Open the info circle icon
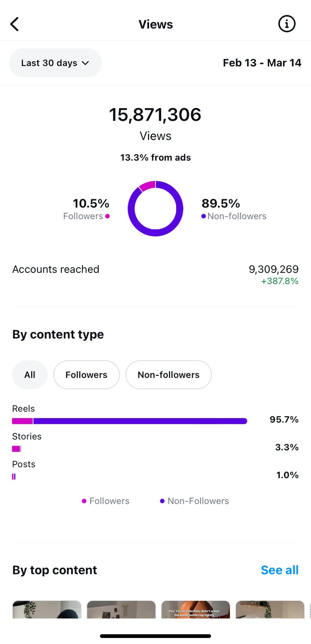Viewport: 311px width, 644px height. point(287,24)
